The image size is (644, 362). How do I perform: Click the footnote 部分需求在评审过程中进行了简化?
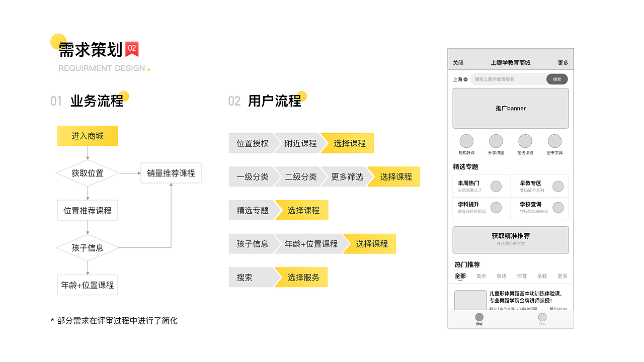pyautogui.click(x=114, y=321)
